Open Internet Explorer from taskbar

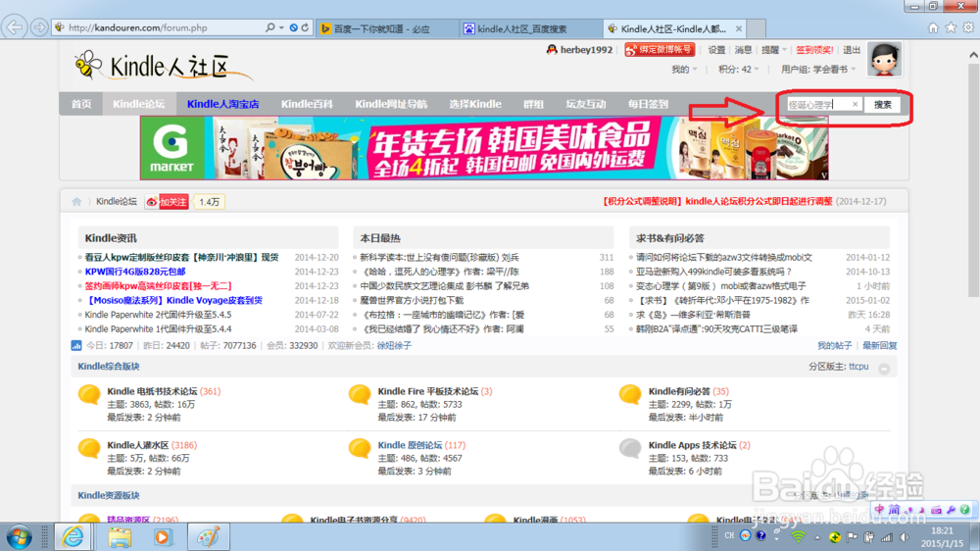[73, 537]
